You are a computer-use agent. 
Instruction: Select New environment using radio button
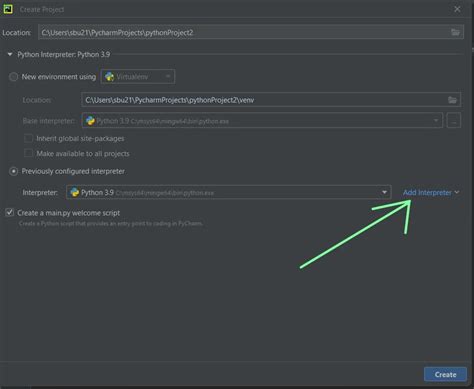click(x=13, y=77)
